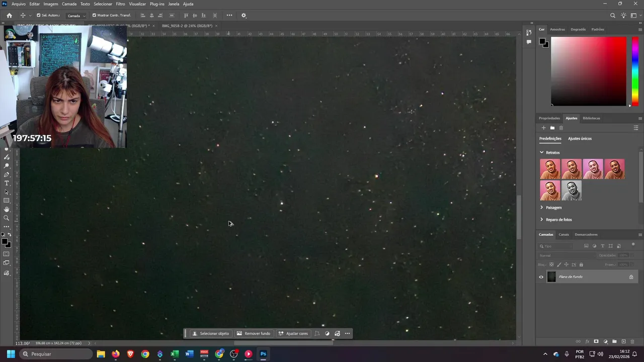
Task: Select the Dodge tool in left toolbar
Action: point(7,165)
